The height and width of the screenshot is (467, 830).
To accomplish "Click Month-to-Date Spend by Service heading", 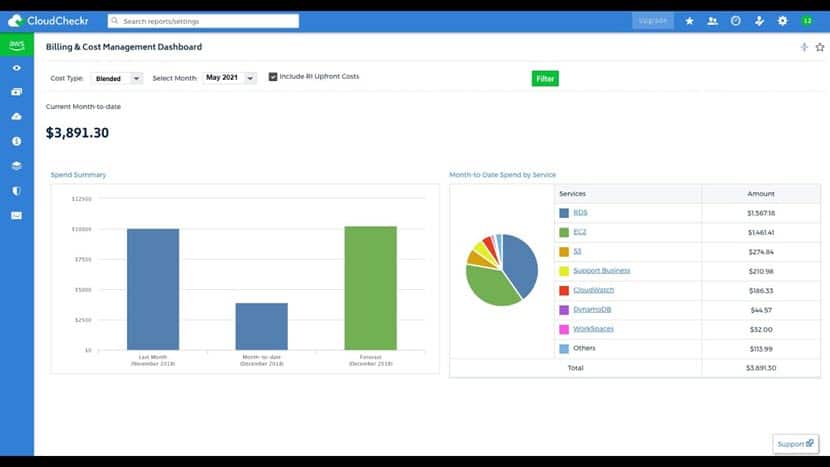I will 502,175.
